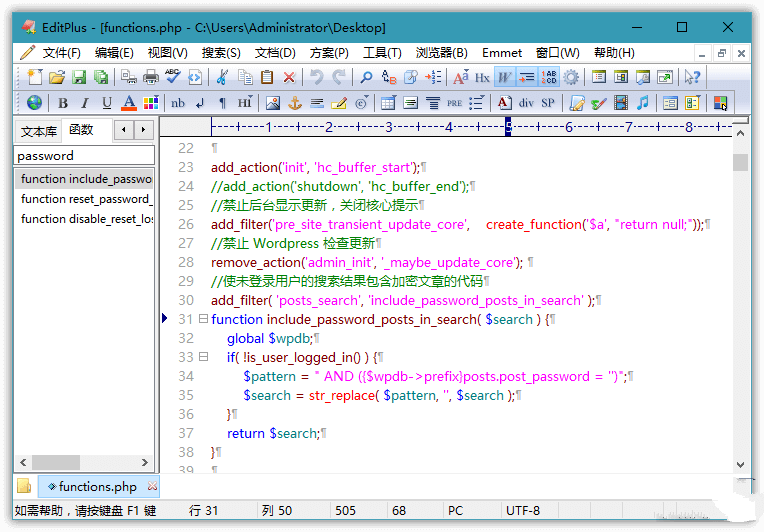Viewport: 764px width, 532px height.
Task: Open the font color palette dropdown
Action: pos(151,103)
